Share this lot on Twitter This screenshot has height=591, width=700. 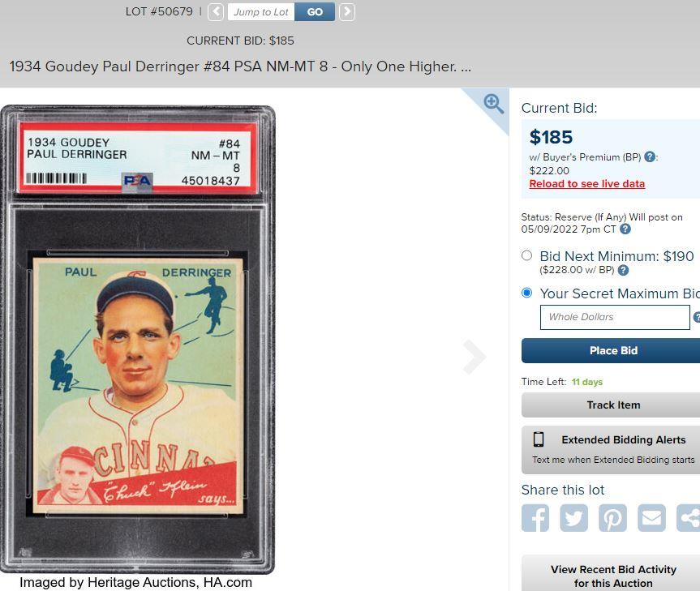[574, 518]
